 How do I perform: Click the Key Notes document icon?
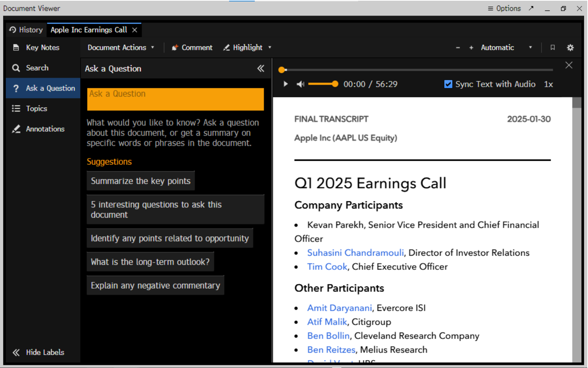[16, 48]
